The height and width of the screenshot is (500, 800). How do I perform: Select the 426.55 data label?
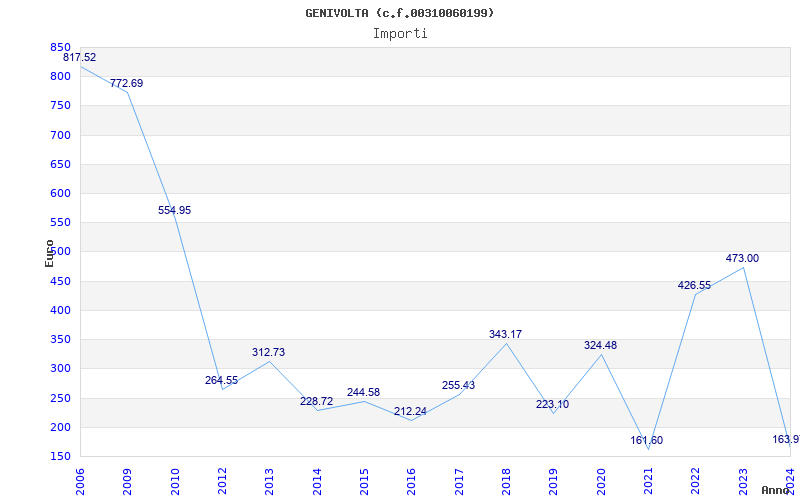pyautogui.click(x=694, y=286)
